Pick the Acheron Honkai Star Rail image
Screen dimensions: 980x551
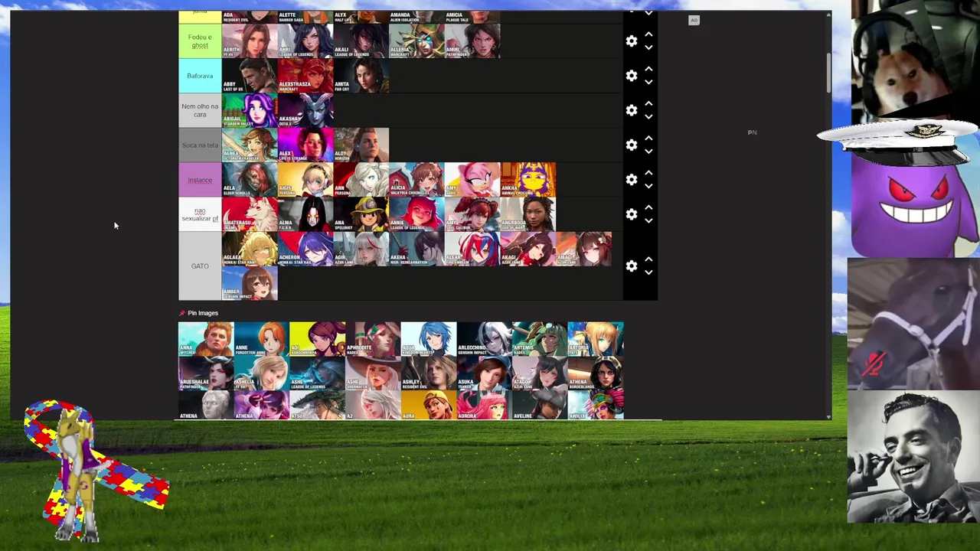tap(305, 249)
